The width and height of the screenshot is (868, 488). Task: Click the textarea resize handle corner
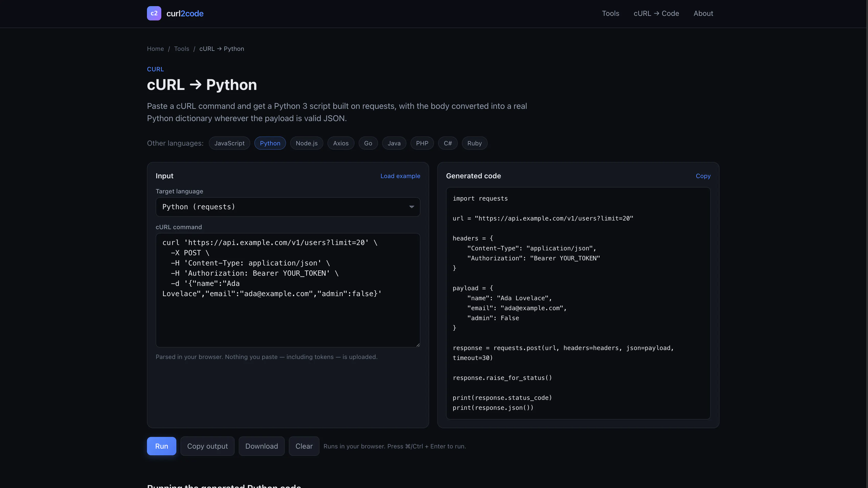click(x=418, y=345)
